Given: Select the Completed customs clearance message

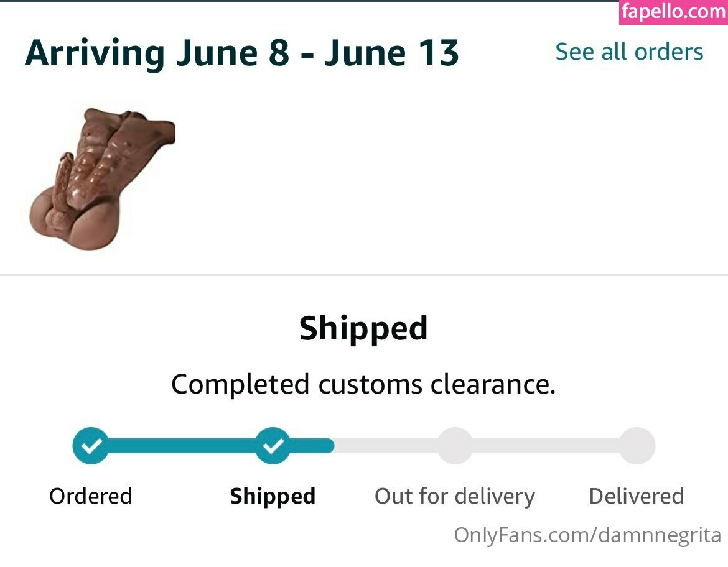Looking at the screenshot, I should pyautogui.click(x=363, y=384).
